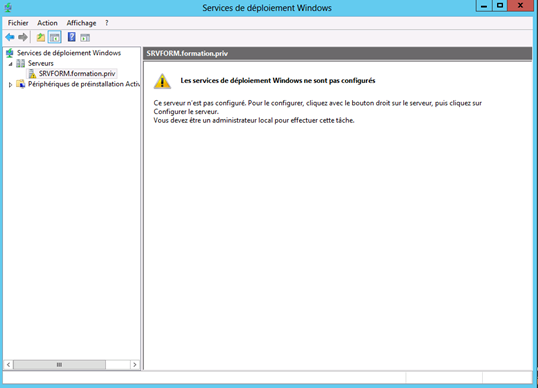Expand the Périphériques de préinstallation node arrow
538x388 pixels.
[10, 84]
